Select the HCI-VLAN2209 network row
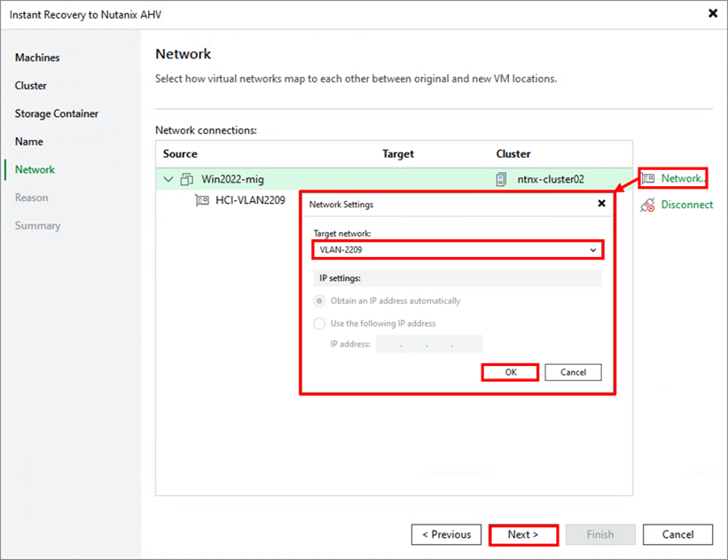728x560 pixels. pyautogui.click(x=250, y=200)
